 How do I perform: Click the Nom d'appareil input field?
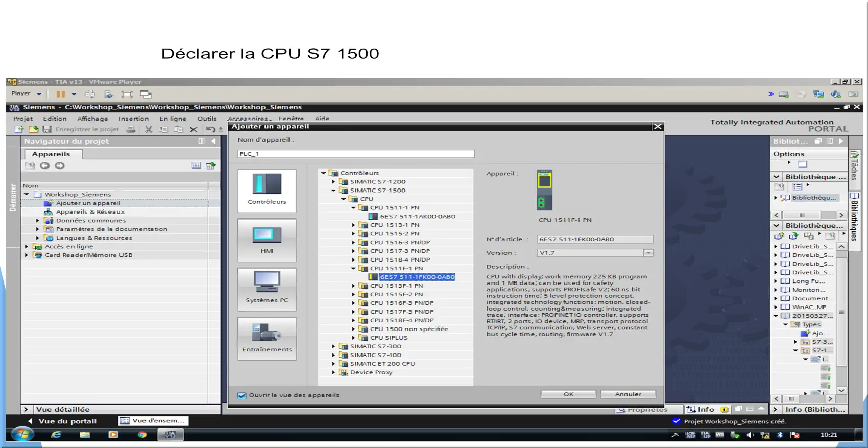[x=356, y=154]
